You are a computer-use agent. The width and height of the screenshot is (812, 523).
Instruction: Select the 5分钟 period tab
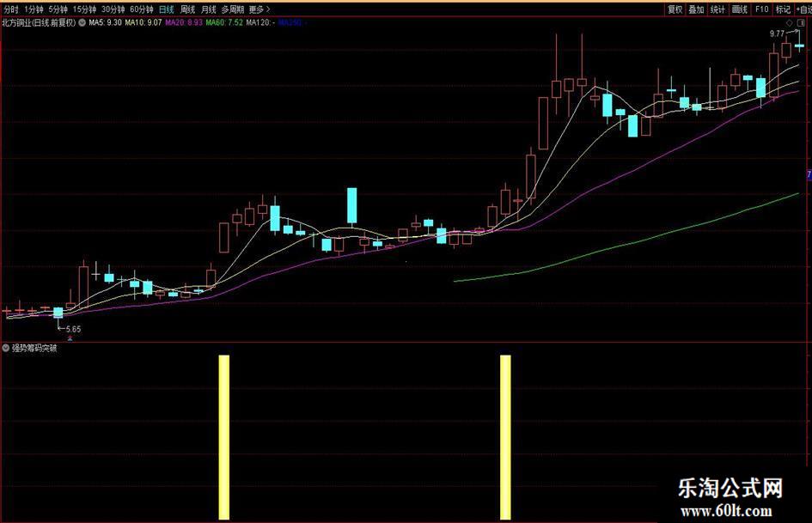(x=58, y=9)
